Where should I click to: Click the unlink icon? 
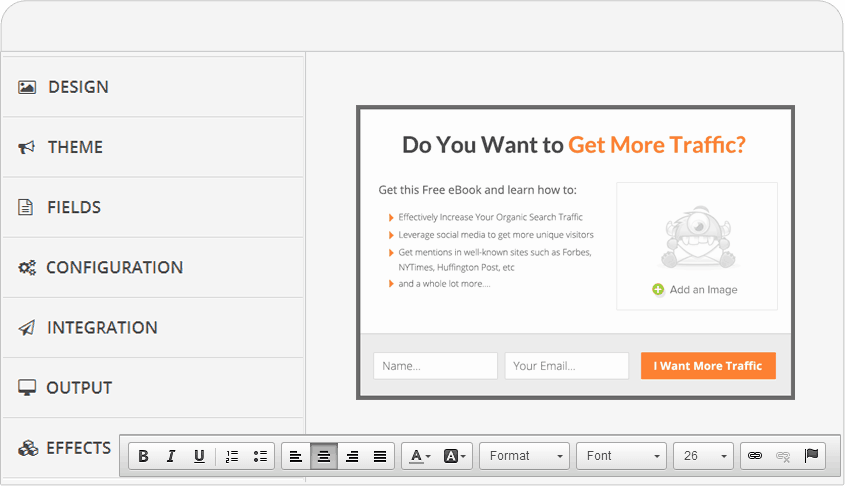(783, 456)
